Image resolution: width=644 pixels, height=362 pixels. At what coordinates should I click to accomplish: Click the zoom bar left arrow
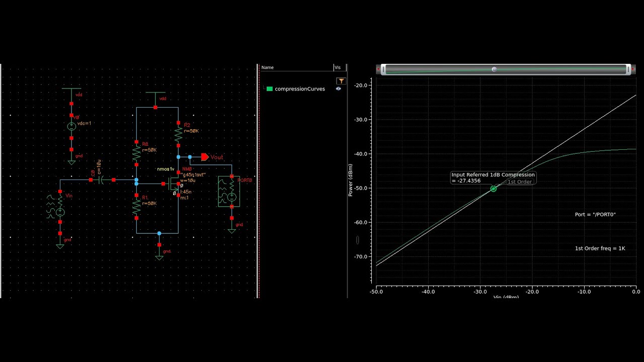[x=378, y=69]
